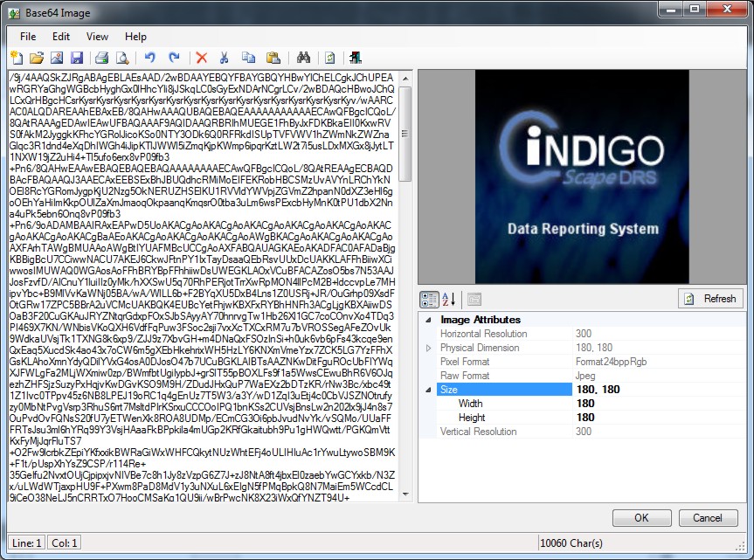Open the View menu
754x560 pixels.
pos(97,37)
